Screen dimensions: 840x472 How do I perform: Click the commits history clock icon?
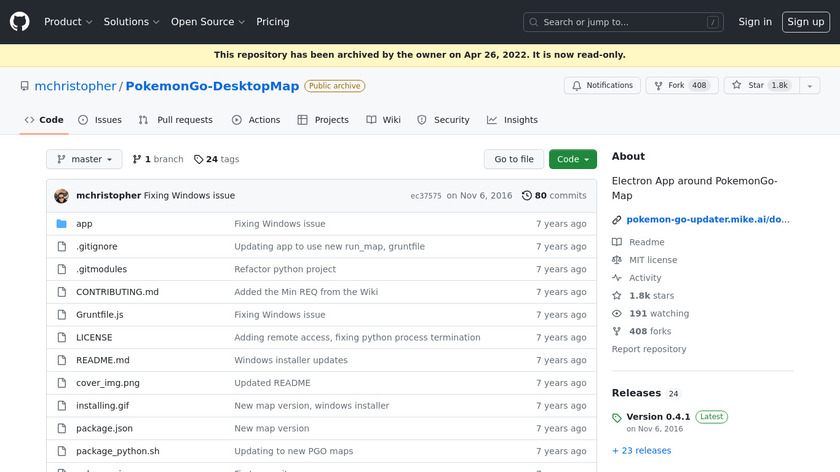click(527, 196)
